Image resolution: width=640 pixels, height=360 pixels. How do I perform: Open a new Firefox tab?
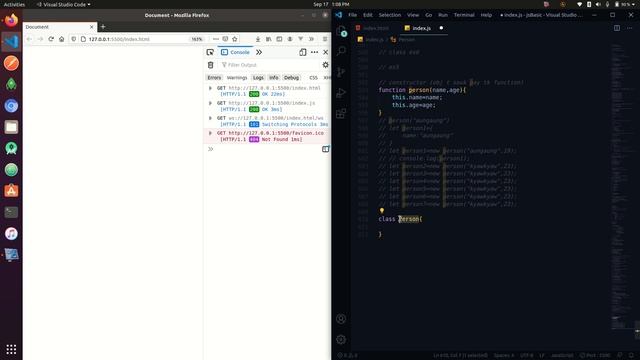tap(103, 27)
